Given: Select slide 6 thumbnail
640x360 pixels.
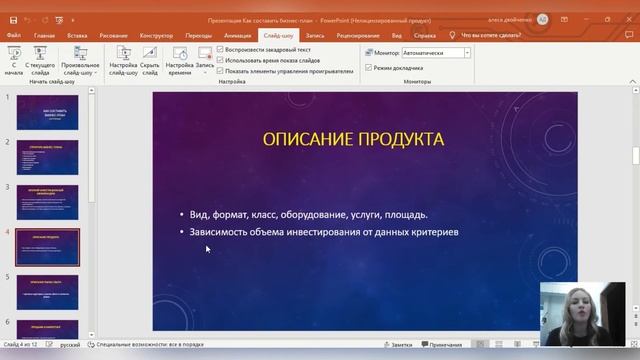Looking at the screenshot, I should pyautogui.click(x=47, y=329).
